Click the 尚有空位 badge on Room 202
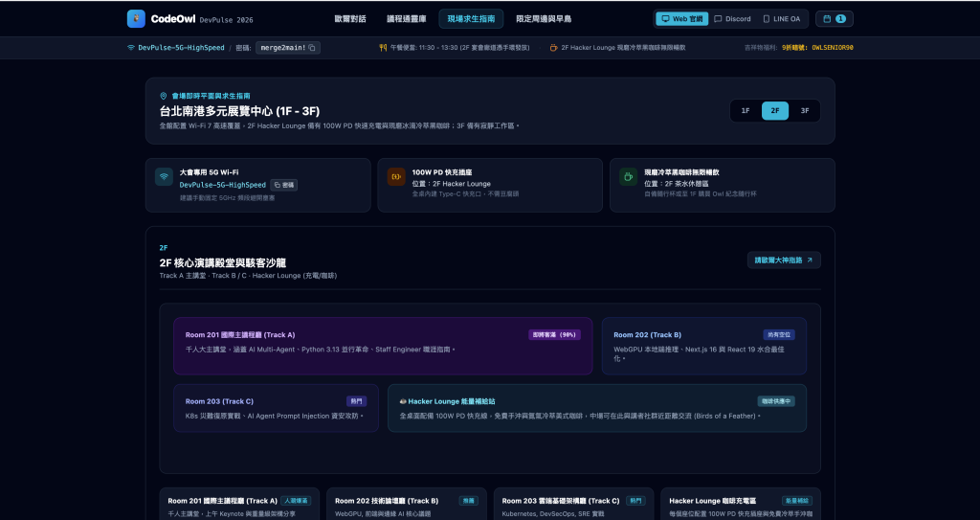The width and height of the screenshot is (980, 520). 779,335
